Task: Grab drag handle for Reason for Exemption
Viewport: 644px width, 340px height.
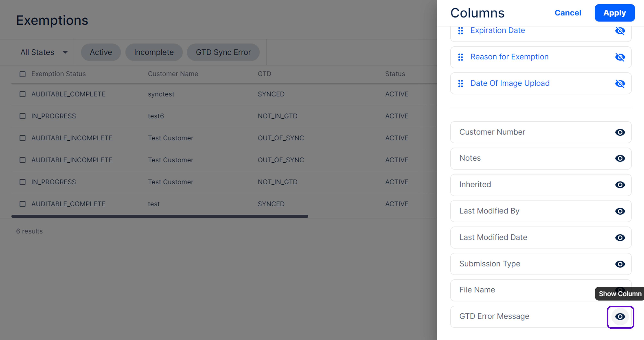Action: 461,57
